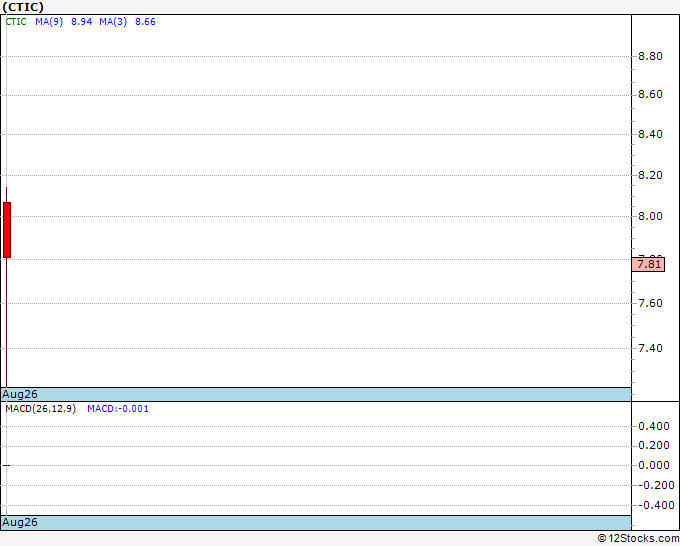Click the 7.60 price axis label
This screenshot has height=546, width=680.
[x=650, y=303]
